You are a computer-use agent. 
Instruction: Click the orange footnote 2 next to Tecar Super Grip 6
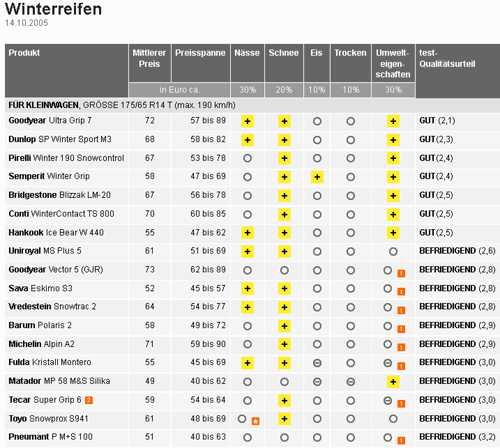(89, 400)
